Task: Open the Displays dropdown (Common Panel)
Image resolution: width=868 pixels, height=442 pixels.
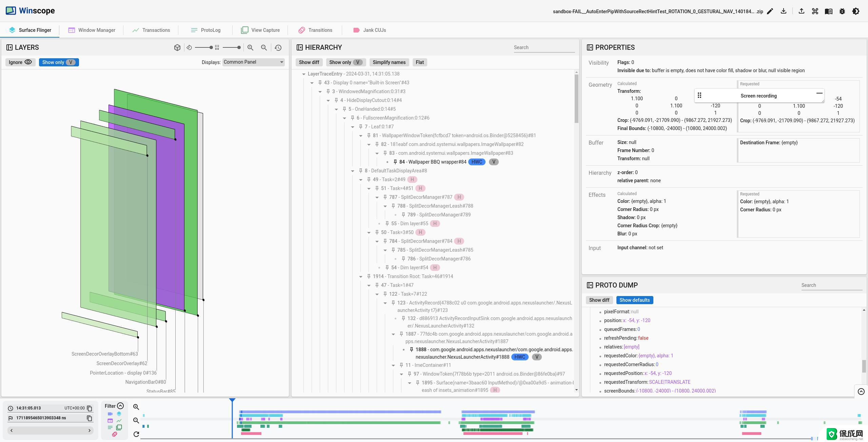Action: (253, 62)
